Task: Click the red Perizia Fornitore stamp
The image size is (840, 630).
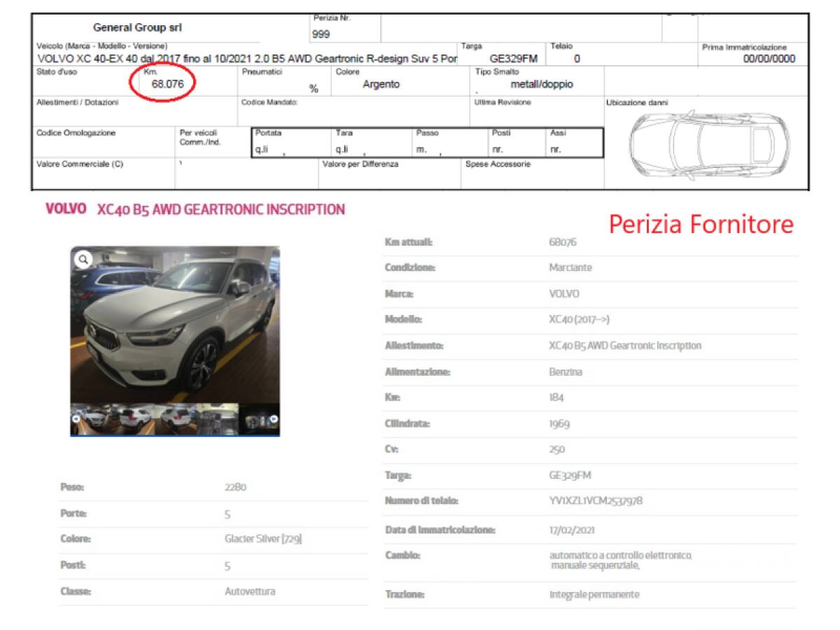Action: 700,225
